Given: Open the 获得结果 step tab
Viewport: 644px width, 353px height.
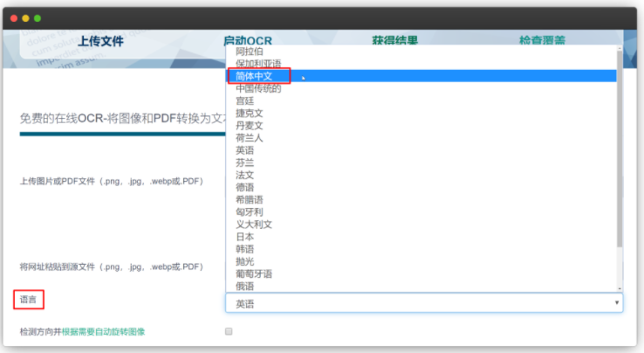Looking at the screenshot, I should [394, 40].
